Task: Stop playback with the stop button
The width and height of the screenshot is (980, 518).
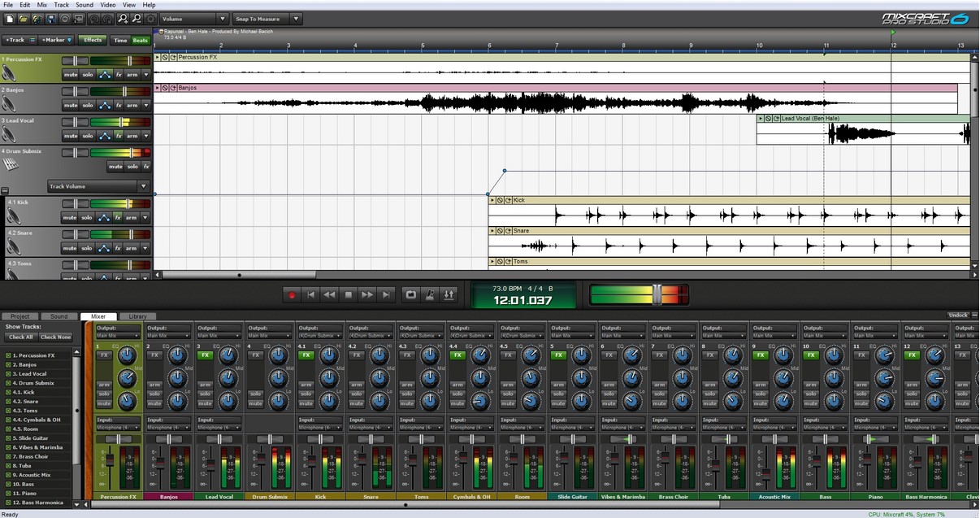Action: [349, 294]
